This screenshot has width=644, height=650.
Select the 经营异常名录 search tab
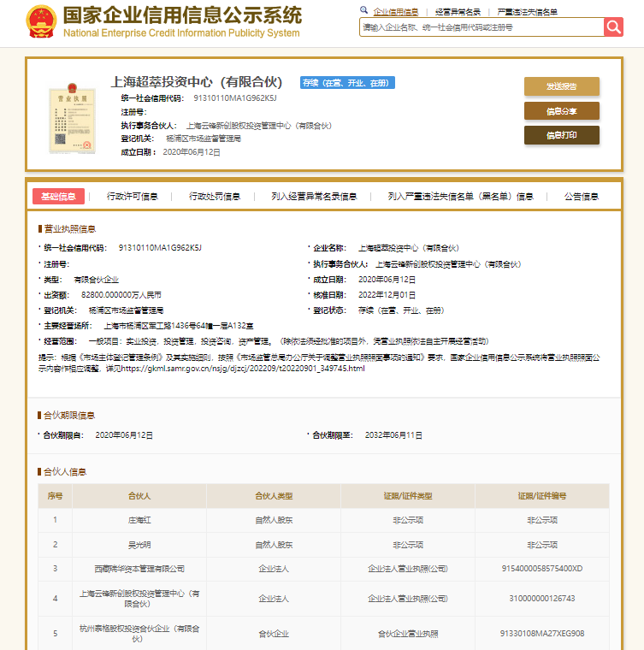tap(458, 12)
